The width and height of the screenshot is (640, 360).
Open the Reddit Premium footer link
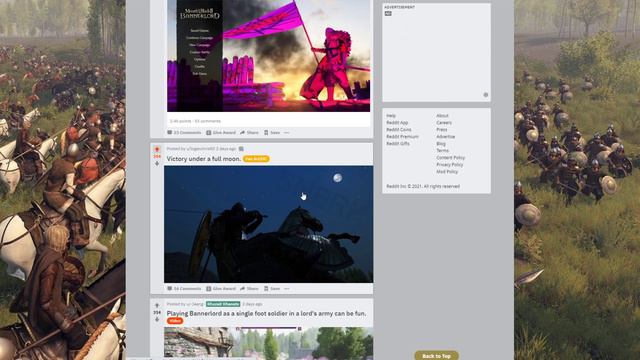pos(402,136)
